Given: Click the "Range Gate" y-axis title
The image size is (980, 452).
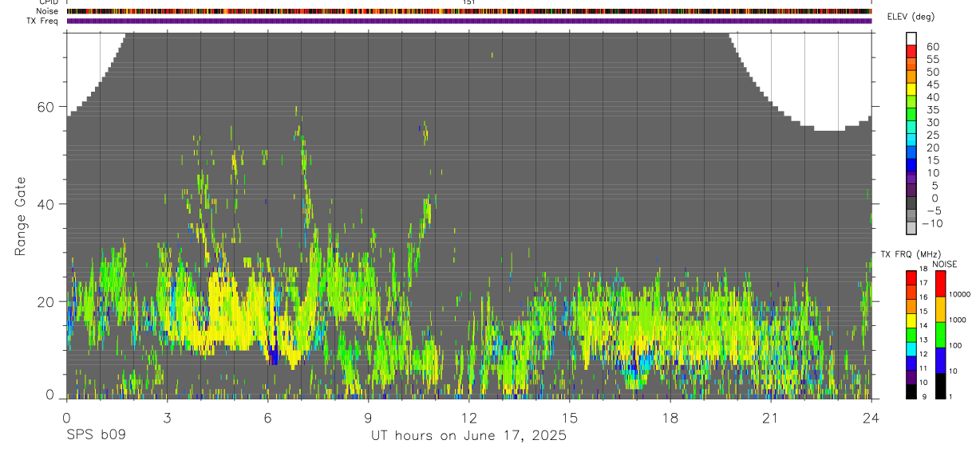Looking at the screenshot, I should point(22,215).
